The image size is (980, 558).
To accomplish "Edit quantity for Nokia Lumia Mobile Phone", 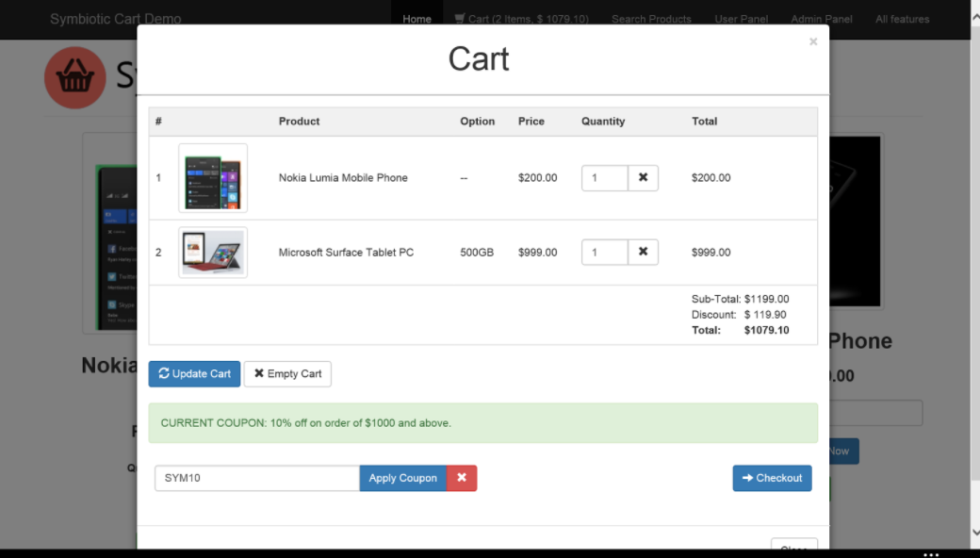I will (604, 178).
